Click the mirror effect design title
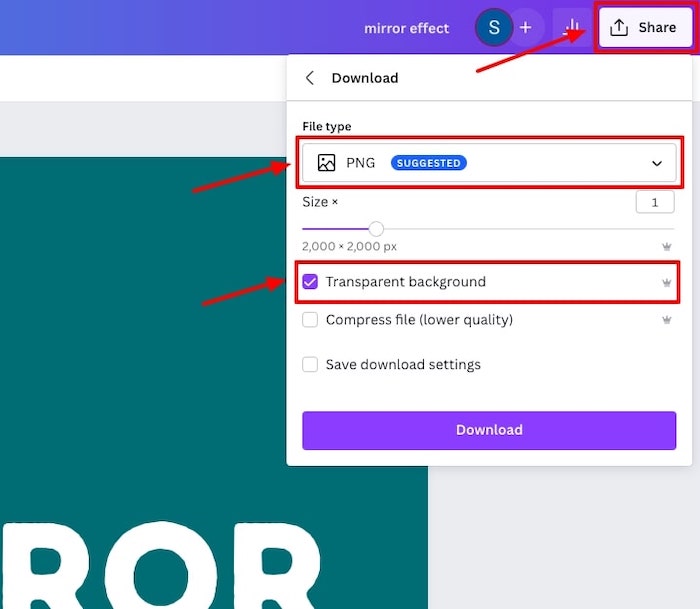 point(406,29)
